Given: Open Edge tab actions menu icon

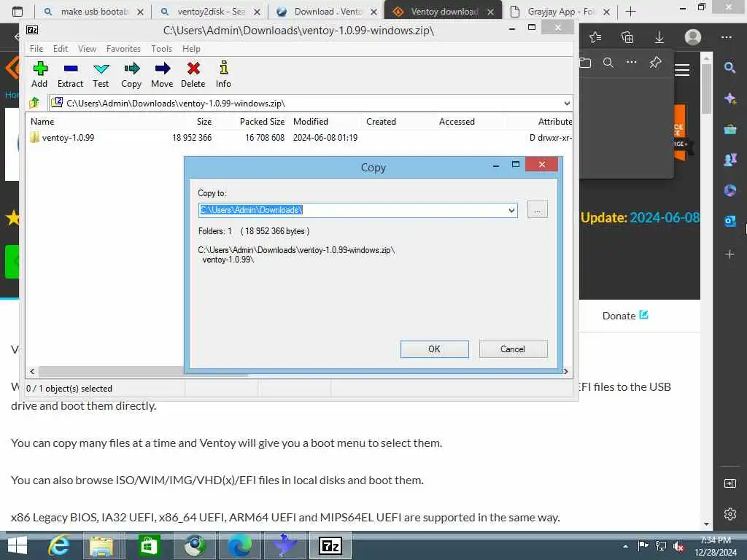Looking at the screenshot, I should (x=18, y=12).
